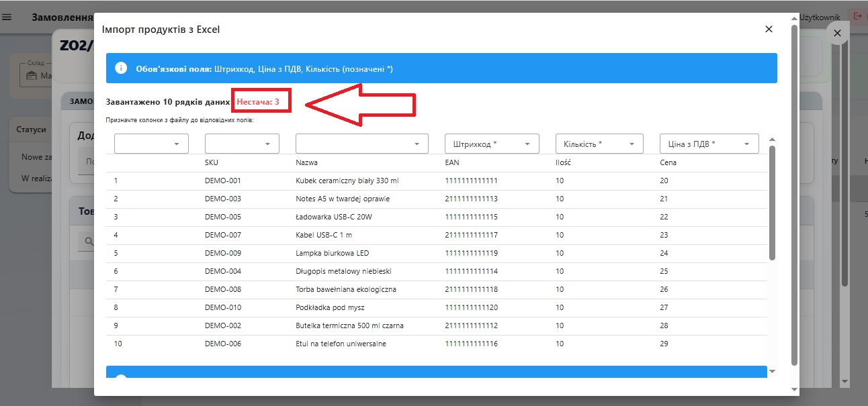868x406 pixels.
Task: Open the Кількість column mapping dropdown
Action: click(x=599, y=144)
